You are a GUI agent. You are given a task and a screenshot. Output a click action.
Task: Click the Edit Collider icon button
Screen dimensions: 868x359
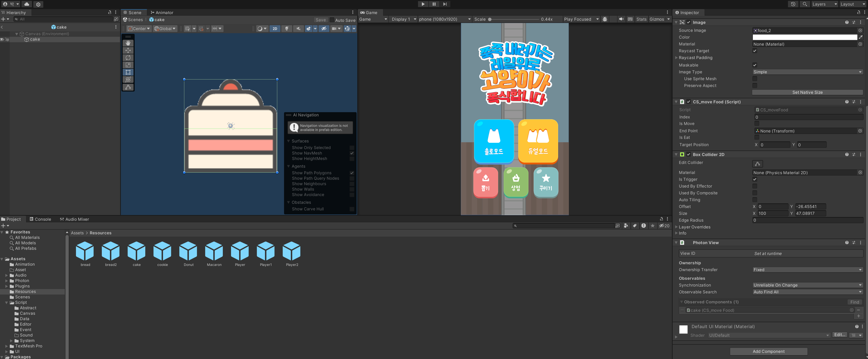(757, 164)
